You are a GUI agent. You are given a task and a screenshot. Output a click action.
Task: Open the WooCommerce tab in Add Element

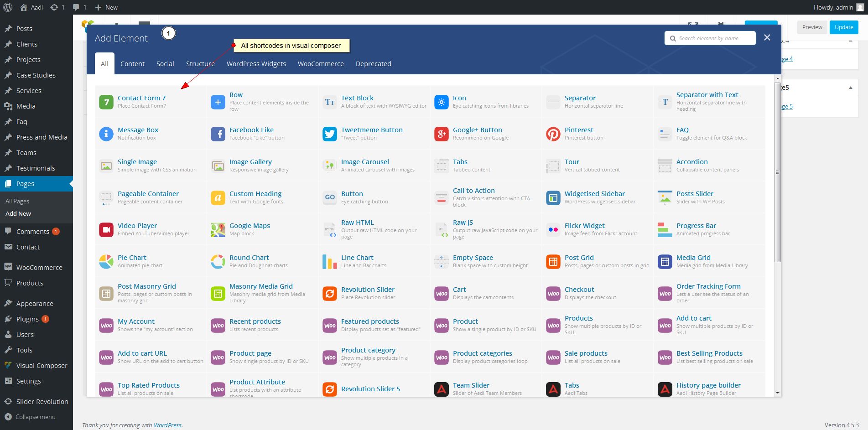(x=321, y=64)
